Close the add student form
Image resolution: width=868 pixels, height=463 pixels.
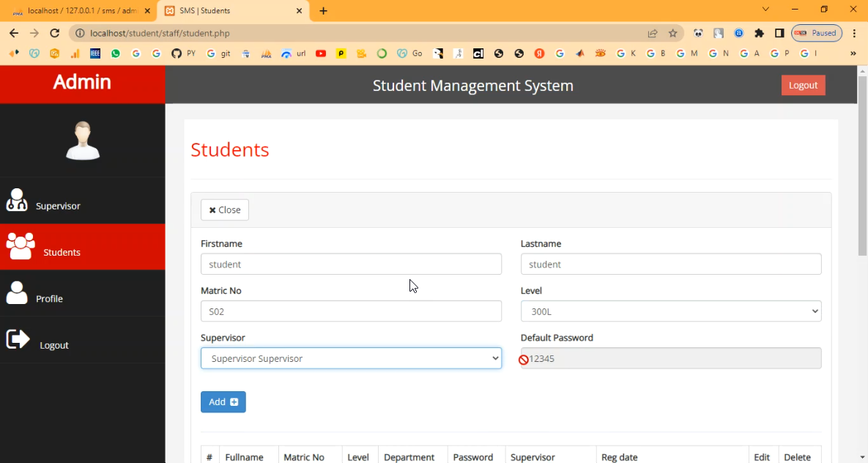224,210
